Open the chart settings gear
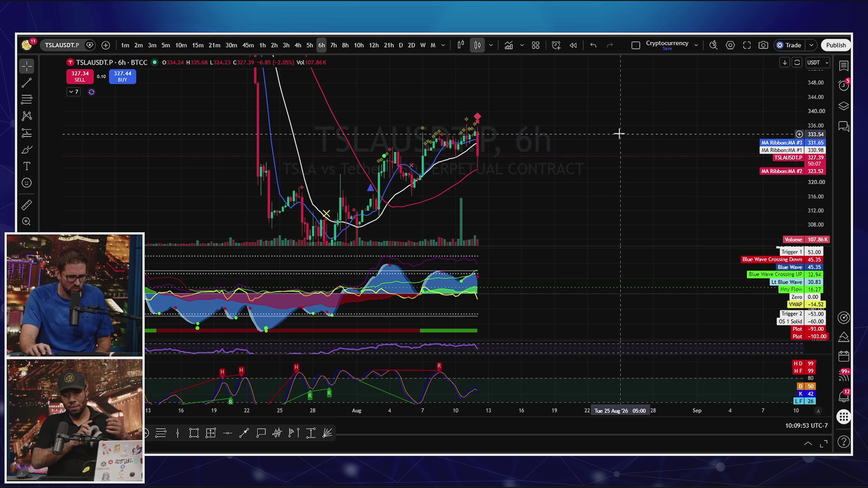Screen dimensions: 868x488 point(730,45)
